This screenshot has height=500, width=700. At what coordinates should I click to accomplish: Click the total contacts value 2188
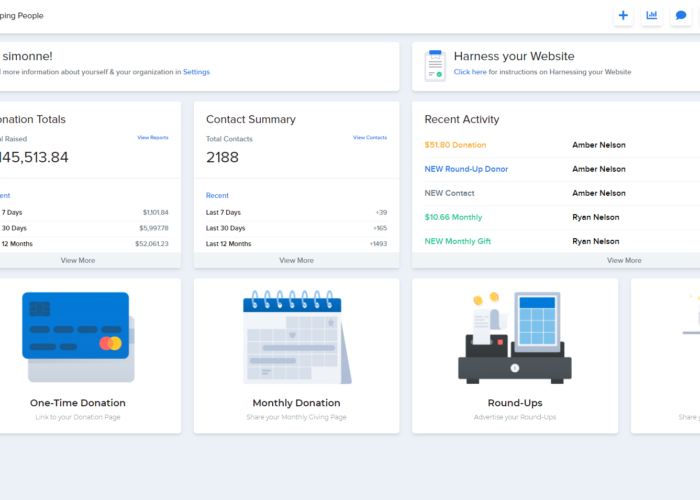[222, 157]
